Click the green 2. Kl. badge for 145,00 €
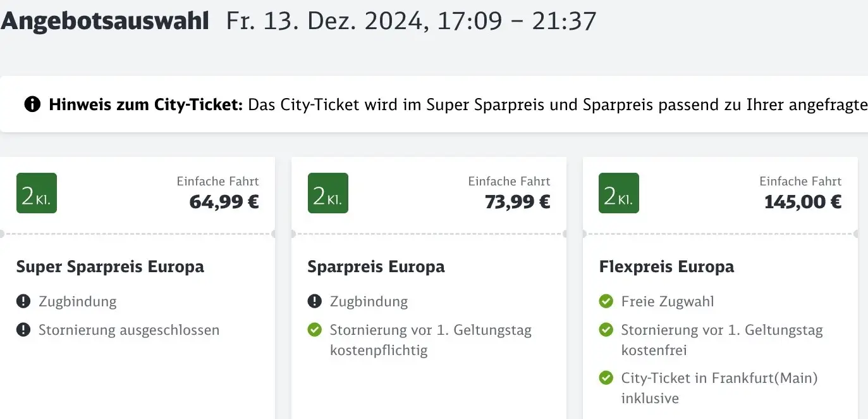The width and height of the screenshot is (868, 419). point(619,193)
